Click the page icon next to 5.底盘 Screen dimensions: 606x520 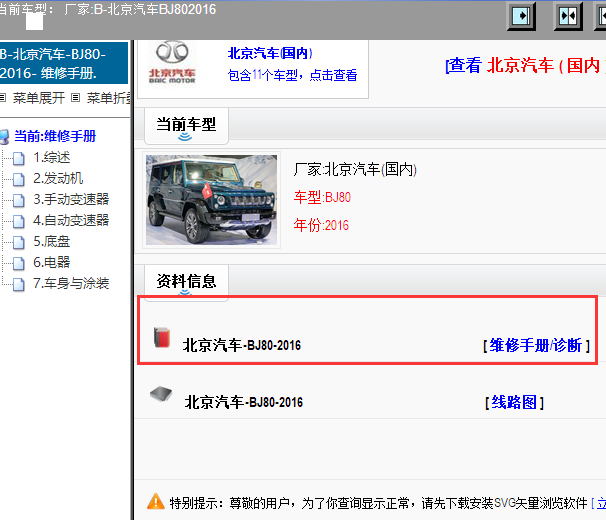[x=19, y=242]
